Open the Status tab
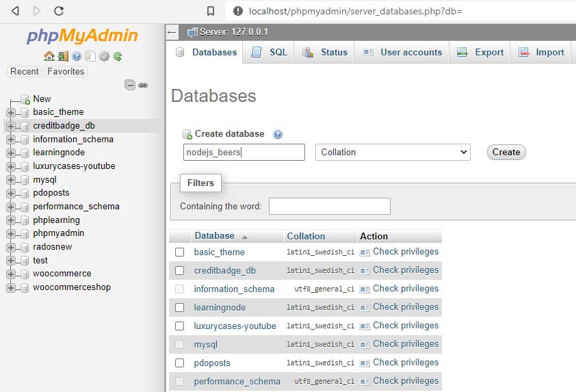Image resolution: width=576 pixels, height=392 pixels. [x=324, y=52]
